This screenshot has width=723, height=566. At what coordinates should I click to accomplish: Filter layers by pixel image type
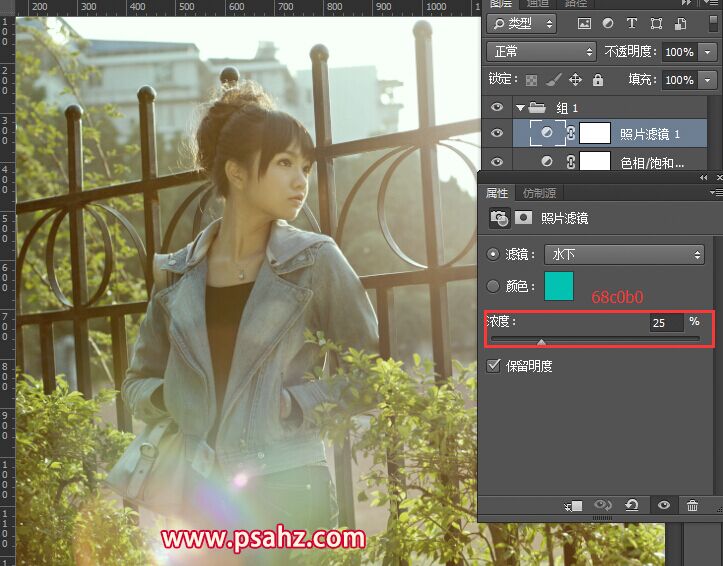tap(584, 23)
